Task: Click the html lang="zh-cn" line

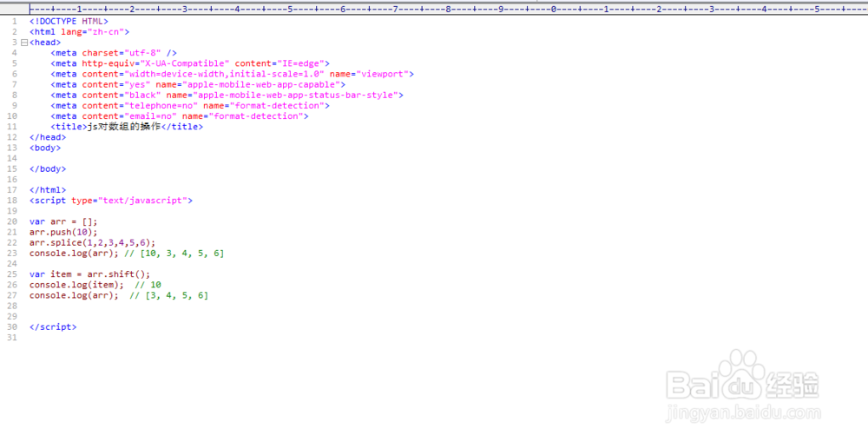Action: [x=79, y=32]
